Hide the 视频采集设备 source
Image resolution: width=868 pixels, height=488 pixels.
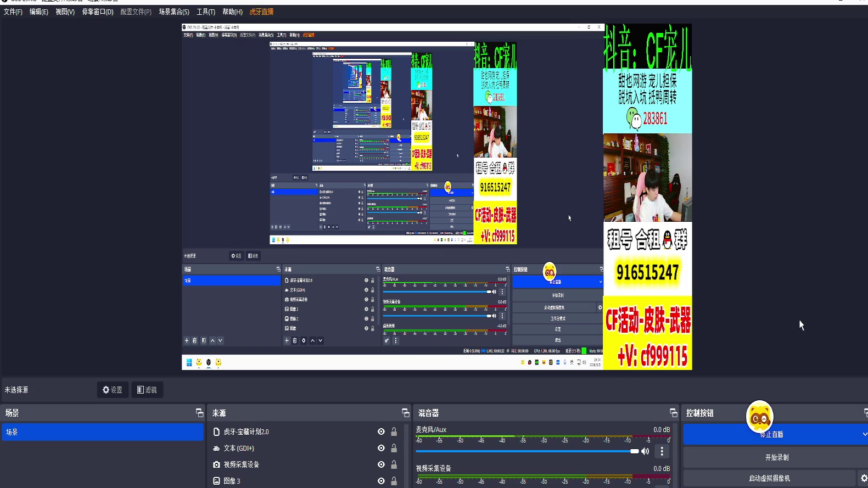click(381, 464)
